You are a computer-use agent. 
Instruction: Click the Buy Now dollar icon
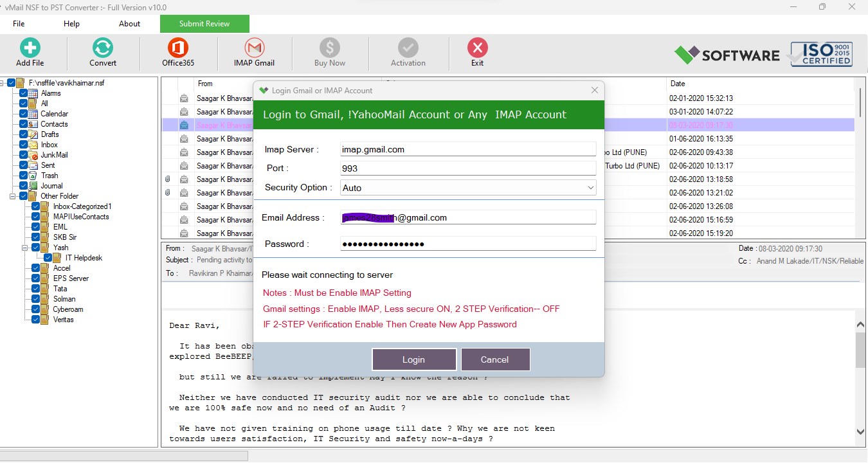click(329, 48)
